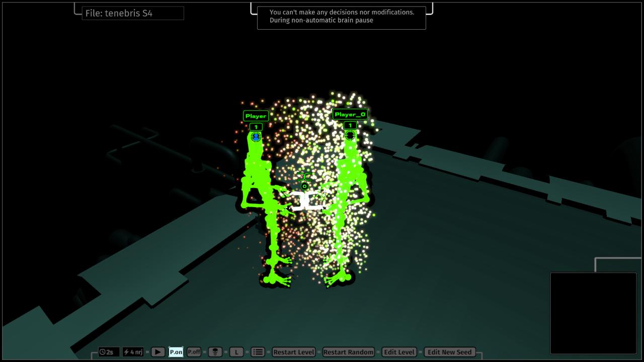Click the Restart Random button

point(349,352)
